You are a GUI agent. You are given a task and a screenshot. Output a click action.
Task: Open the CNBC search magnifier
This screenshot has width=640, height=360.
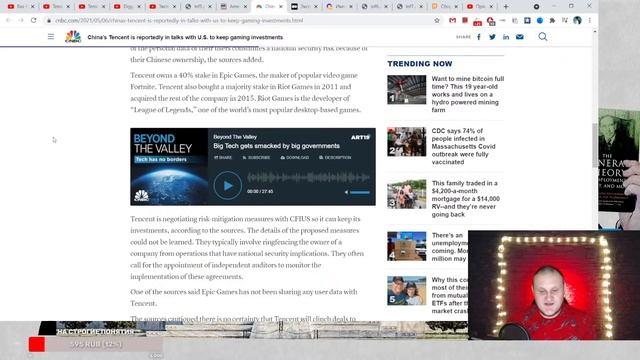[x=542, y=37]
